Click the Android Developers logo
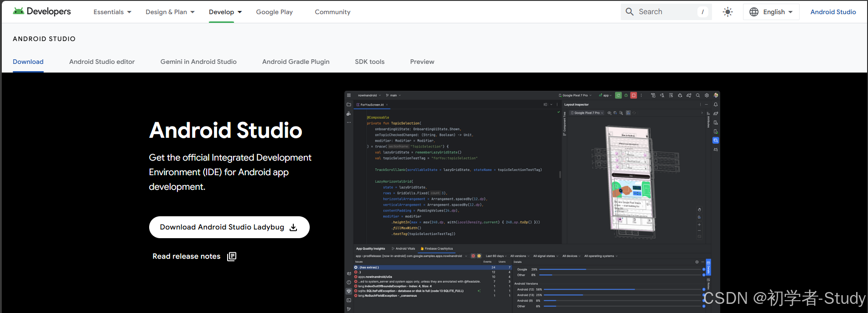The width and height of the screenshot is (868, 313). 42,11
